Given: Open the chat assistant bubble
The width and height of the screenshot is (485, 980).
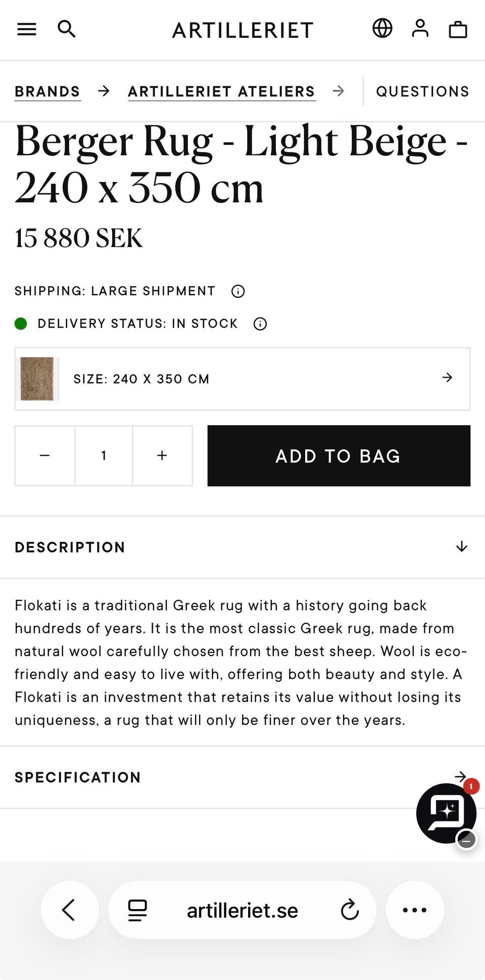Looking at the screenshot, I should [446, 813].
